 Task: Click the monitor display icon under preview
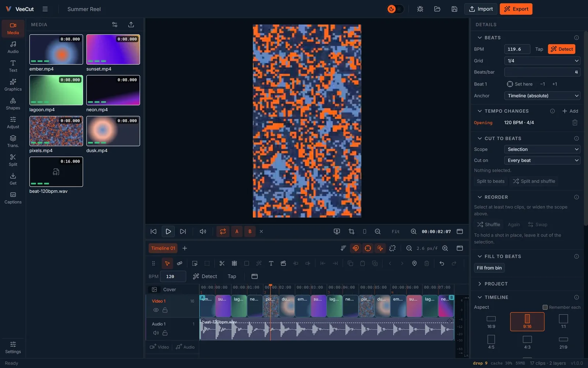pos(337,231)
